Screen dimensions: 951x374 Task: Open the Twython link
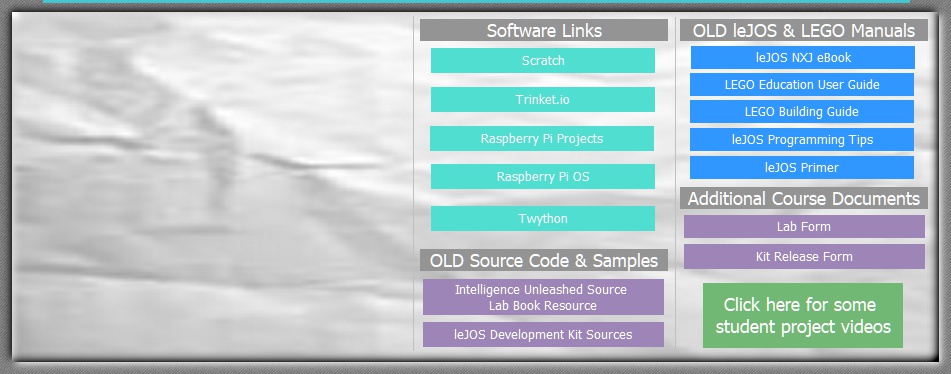[543, 218]
